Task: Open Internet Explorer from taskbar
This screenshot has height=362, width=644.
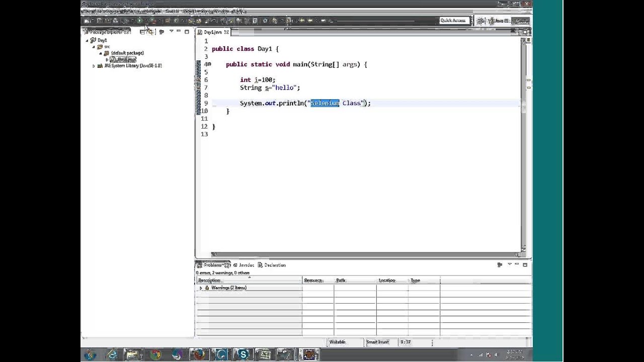Action: pyautogui.click(x=112, y=355)
